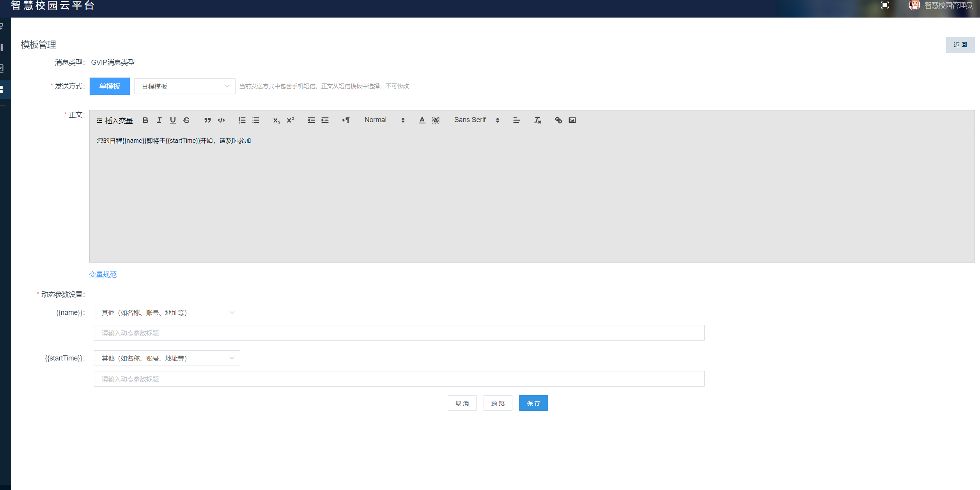Select the 单模板 send mode button
This screenshot has height=490, width=980.
point(110,86)
